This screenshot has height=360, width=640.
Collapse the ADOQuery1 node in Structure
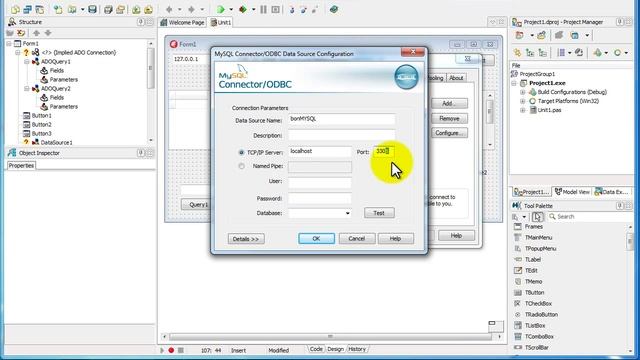click(x=27, y=62)
